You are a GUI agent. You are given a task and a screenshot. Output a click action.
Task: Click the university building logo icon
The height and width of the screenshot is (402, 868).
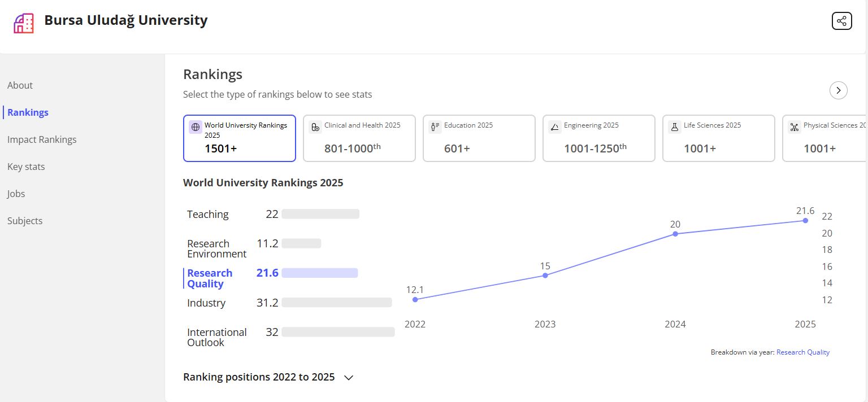point(24,23)
